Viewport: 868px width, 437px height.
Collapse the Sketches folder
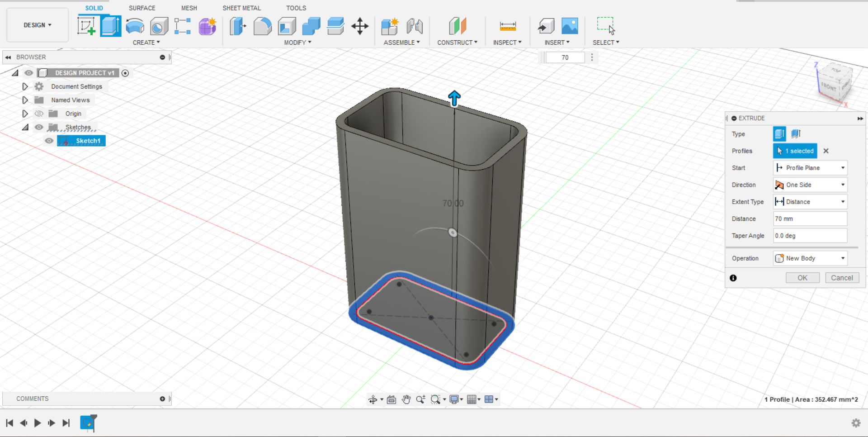[25, 127]
